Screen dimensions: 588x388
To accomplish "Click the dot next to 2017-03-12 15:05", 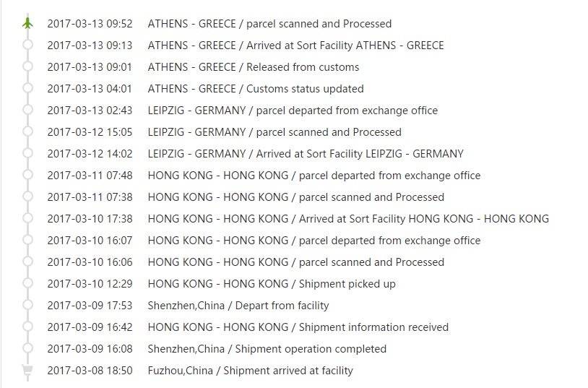I will [x=27, y=132].
